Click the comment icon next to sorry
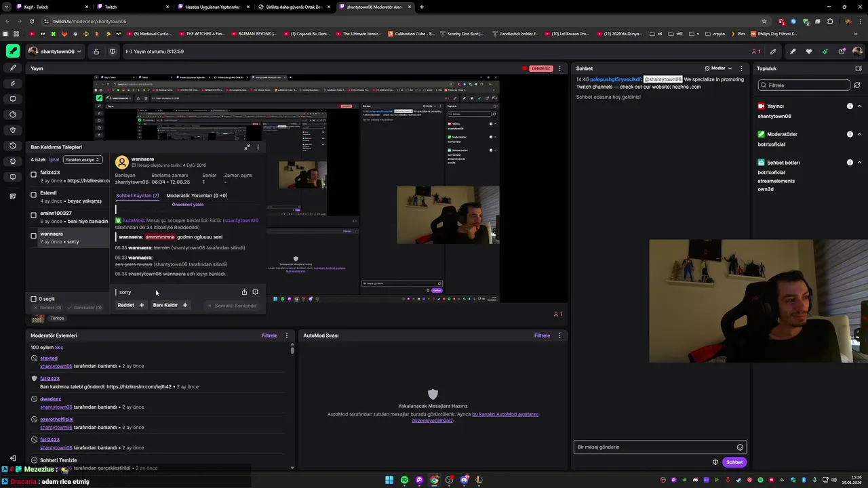The height and width of the screenshot is (488, 868). [255, 292]
